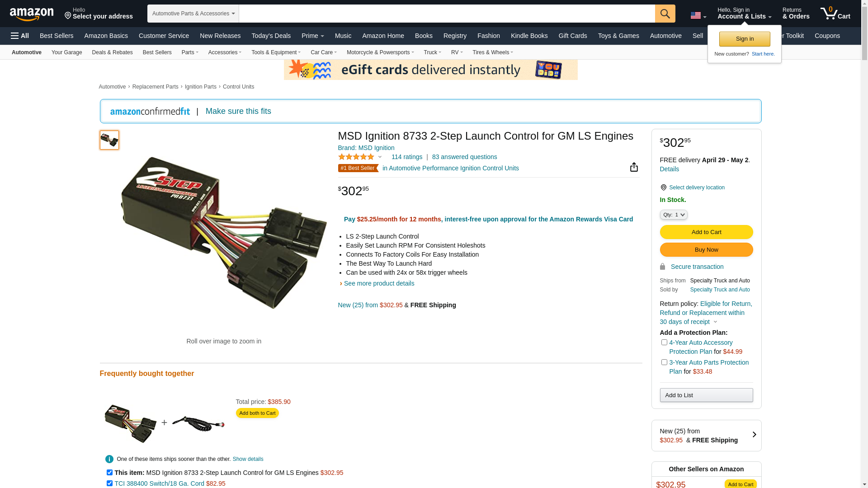Image resolution: width=868 pixels, height=488 pixels.
Task: Select the product image thumbnail
Action: [x=109, y=140]
